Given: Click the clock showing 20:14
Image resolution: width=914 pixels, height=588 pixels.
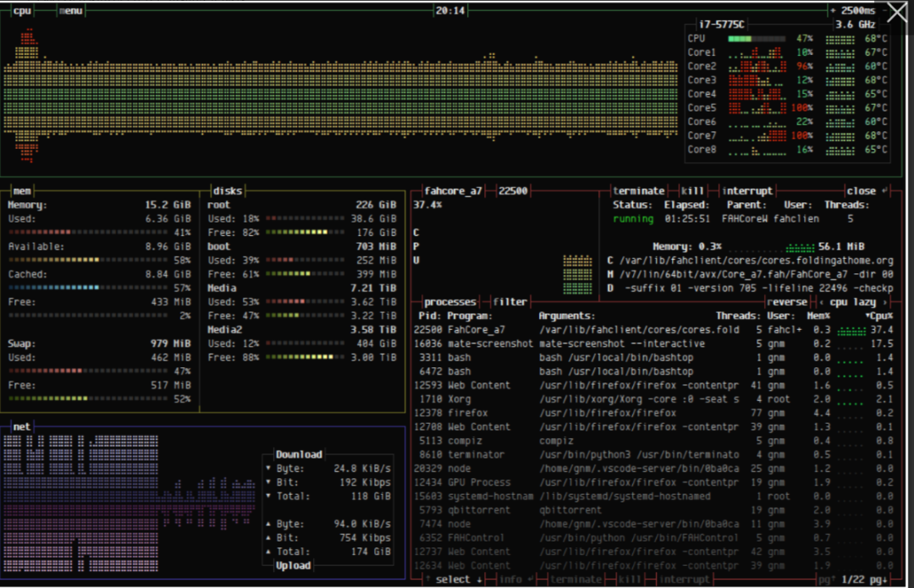Looking at the screenshot, I should (450, 10).
